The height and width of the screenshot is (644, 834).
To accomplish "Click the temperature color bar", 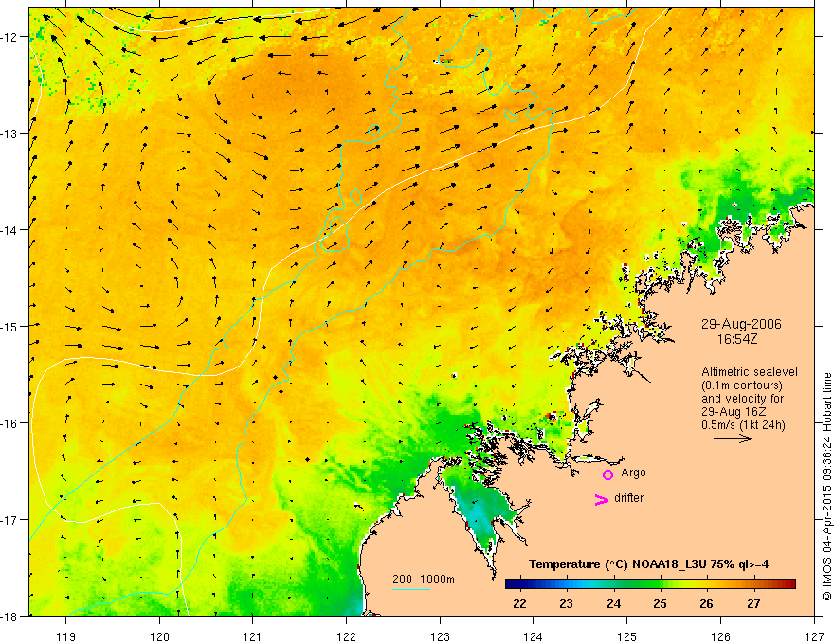I will 650,584.
